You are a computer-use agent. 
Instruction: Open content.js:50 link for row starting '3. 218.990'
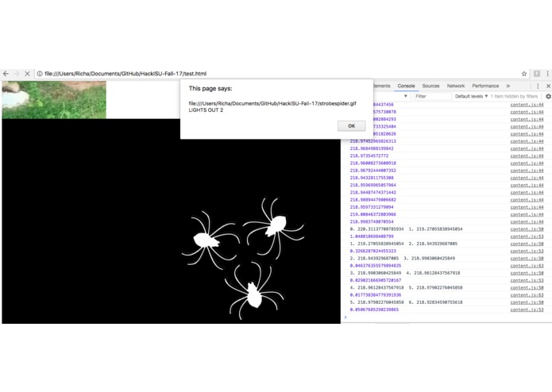tap(527, 273)
